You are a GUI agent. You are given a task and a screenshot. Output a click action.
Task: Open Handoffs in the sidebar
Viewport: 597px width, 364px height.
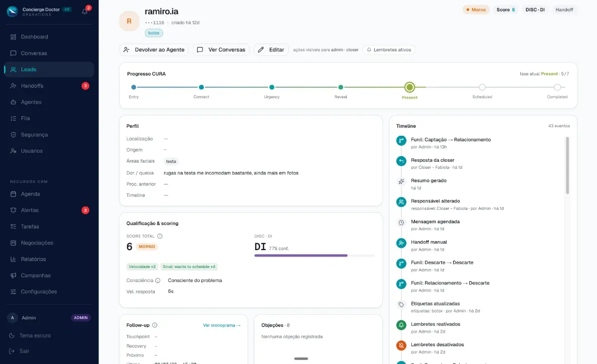coord(49,86)
